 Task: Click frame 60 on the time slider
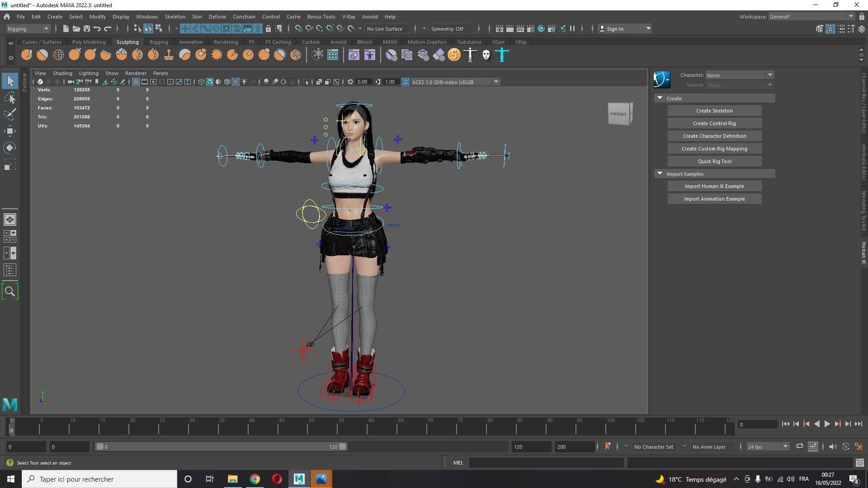click(369, 426)
